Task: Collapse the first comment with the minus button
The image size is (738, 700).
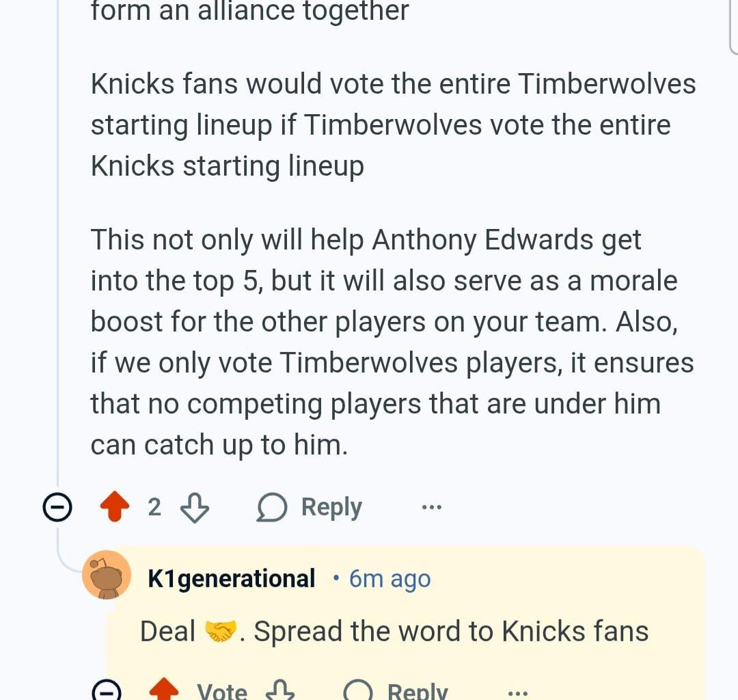Action: pos(59,506)
